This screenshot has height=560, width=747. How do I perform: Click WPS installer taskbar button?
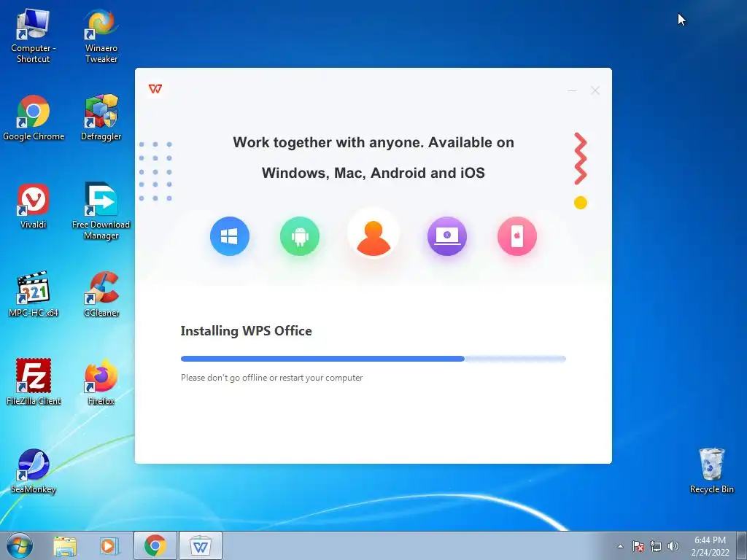201,546
